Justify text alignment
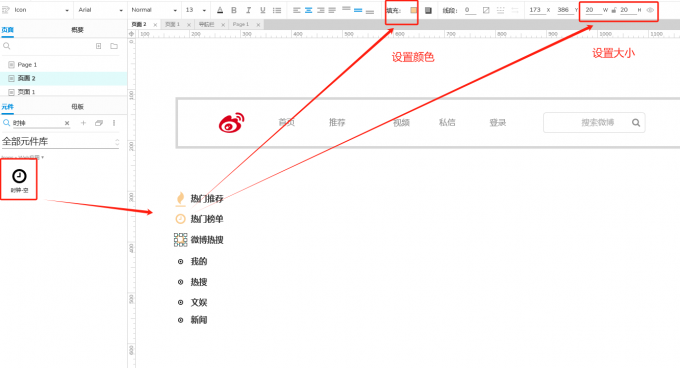The image size is (680, 368). [x=332, y=10]
